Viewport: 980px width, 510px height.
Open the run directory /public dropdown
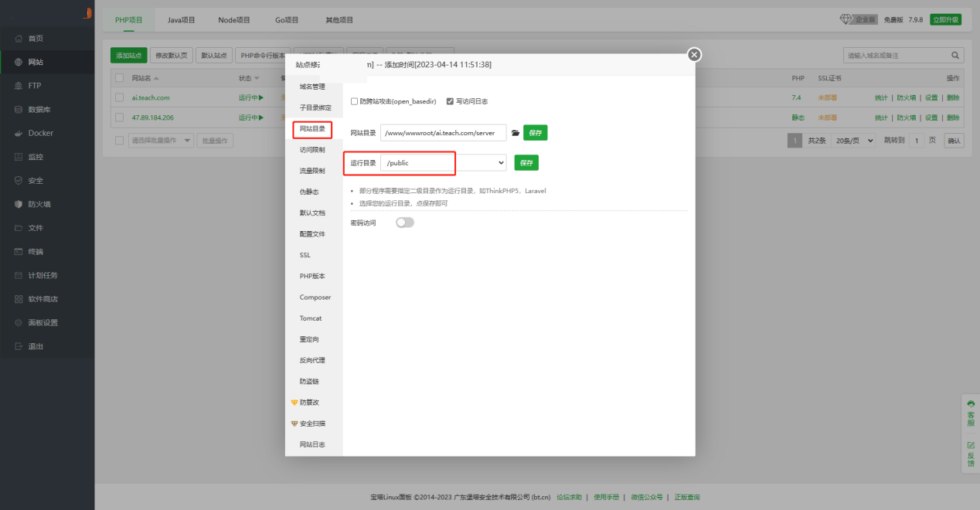444,163
